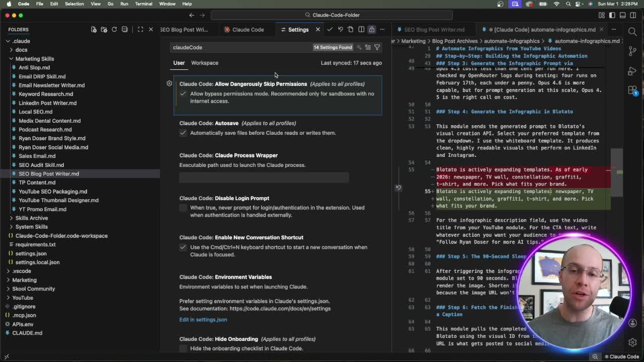Screen dimensions: 644x362
Task: Click the Wi-Fi status icon in menu bar
Action: (556, 4)
